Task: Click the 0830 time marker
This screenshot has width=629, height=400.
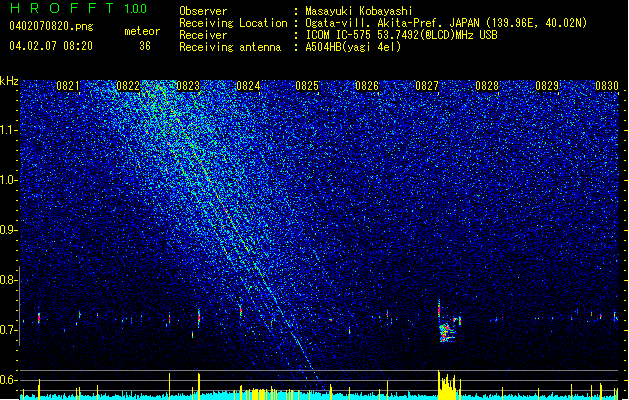Action: (607, 86)
